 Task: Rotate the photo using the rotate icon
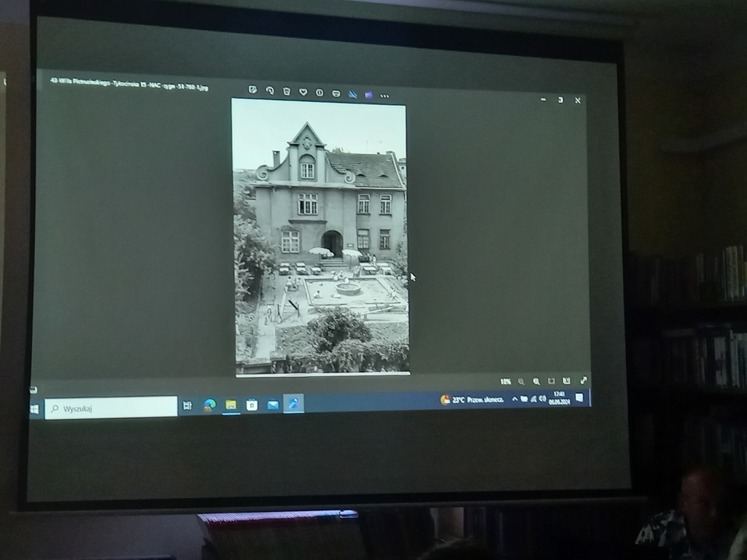269,91
